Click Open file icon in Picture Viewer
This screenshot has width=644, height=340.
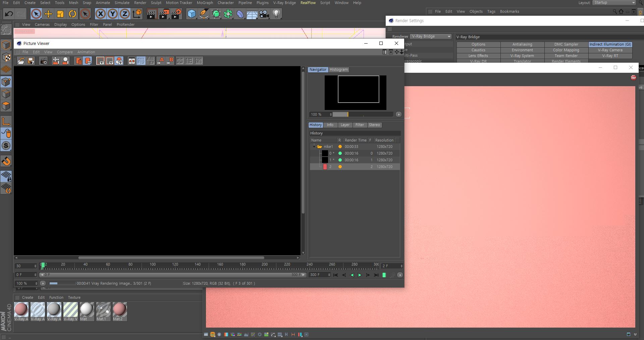click(21, 61)
